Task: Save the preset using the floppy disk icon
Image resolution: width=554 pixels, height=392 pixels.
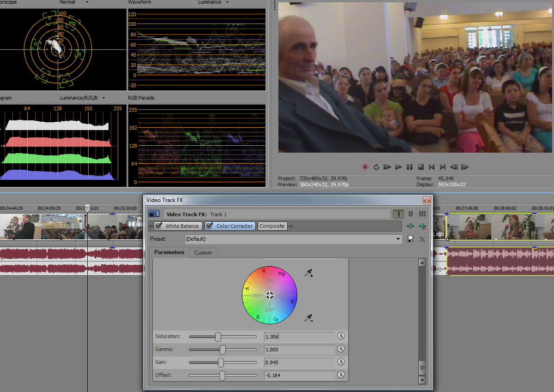Action: click(x=410, y=239)
